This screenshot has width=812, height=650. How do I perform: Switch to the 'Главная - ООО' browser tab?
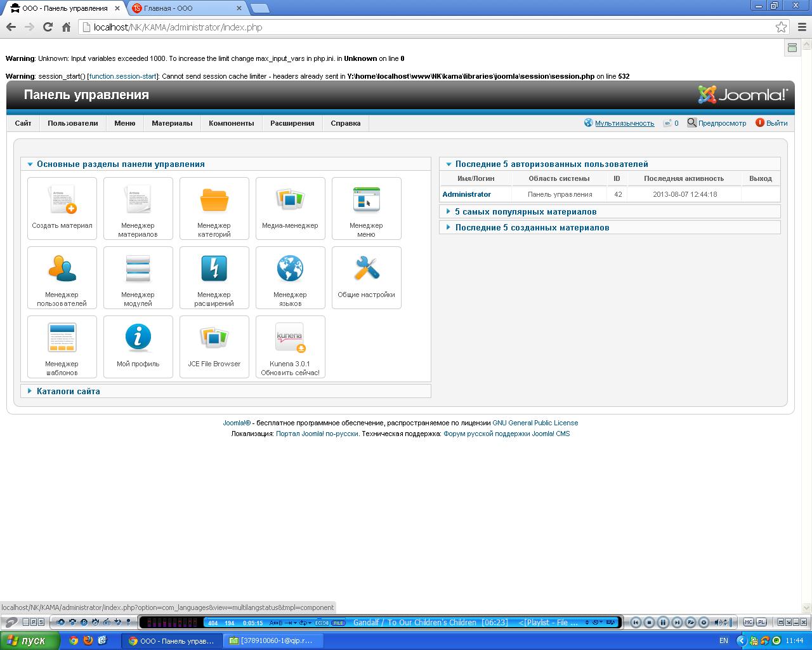click(x=185, y=8)
